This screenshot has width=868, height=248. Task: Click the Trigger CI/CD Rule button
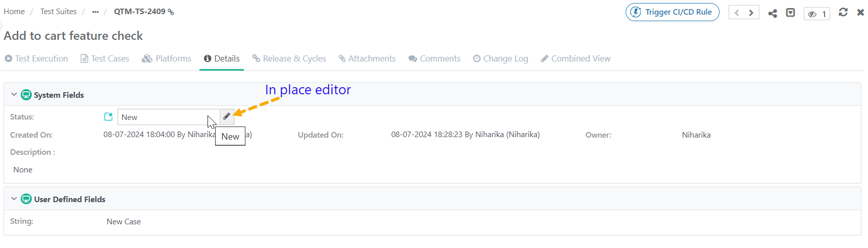tap(672, 12)
